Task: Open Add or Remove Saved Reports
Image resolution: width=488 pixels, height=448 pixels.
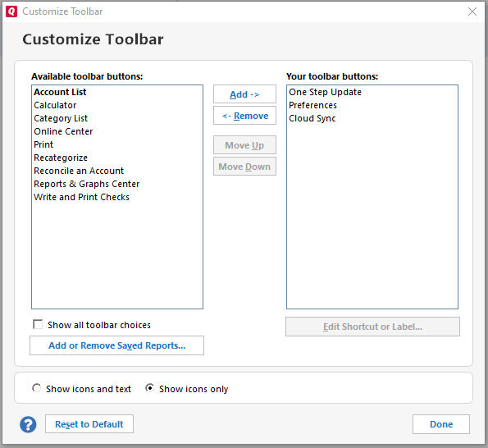Action: [116, 345]
